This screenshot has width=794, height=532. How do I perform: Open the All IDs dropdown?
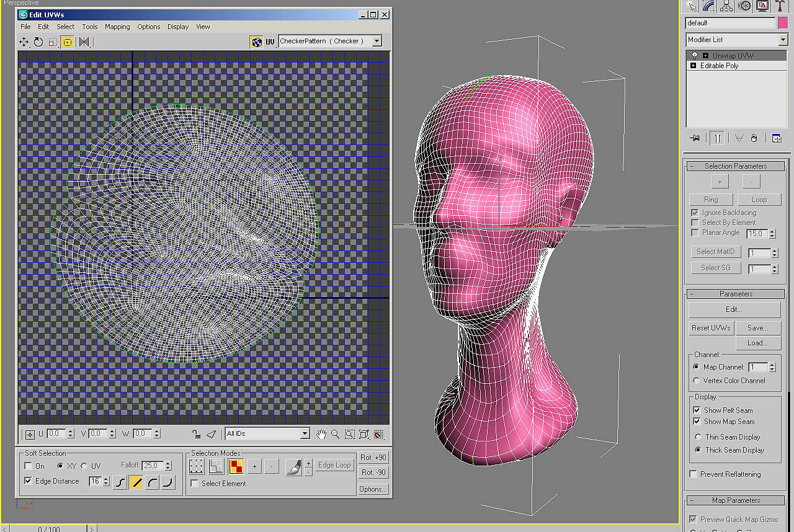coord(305,433)
